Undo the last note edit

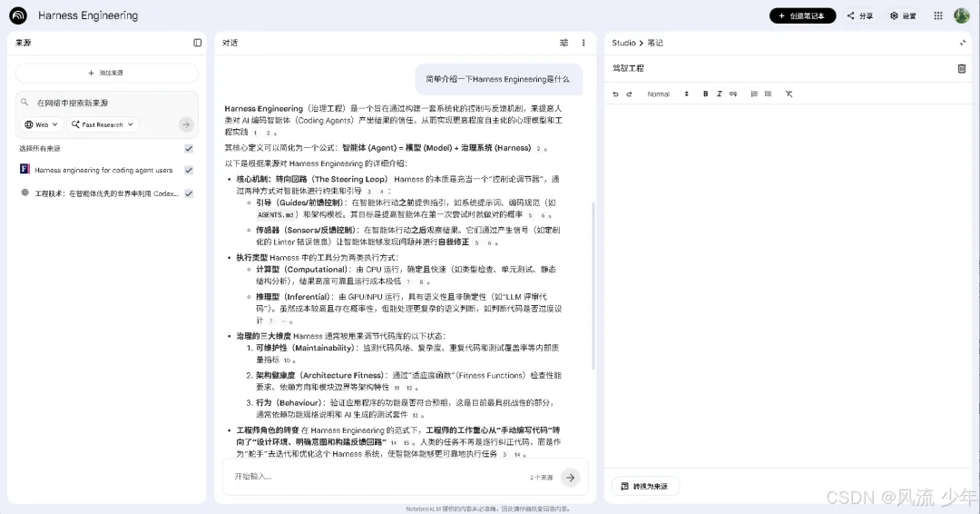pos(615,94)
